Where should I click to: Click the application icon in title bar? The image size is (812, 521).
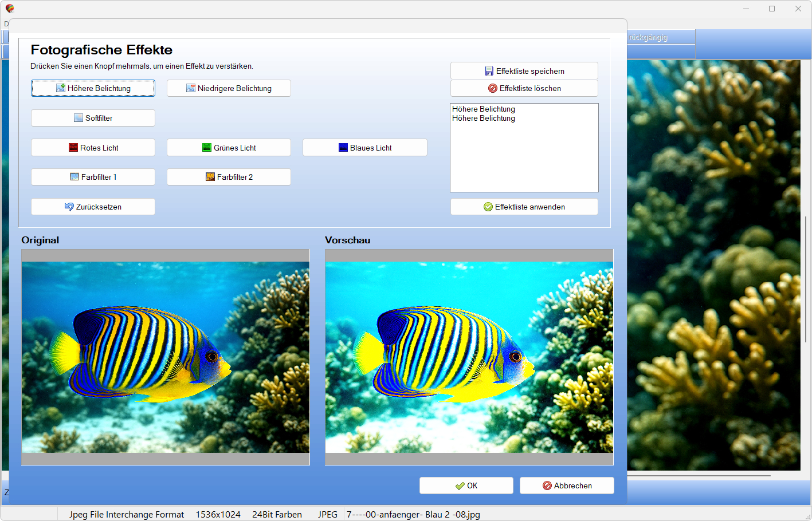(10, 9)
